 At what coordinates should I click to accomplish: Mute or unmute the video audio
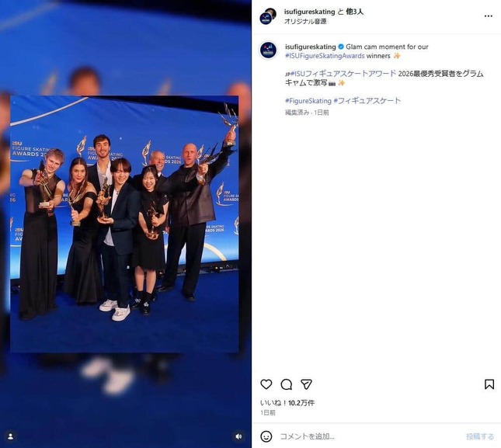coord(238,436)
